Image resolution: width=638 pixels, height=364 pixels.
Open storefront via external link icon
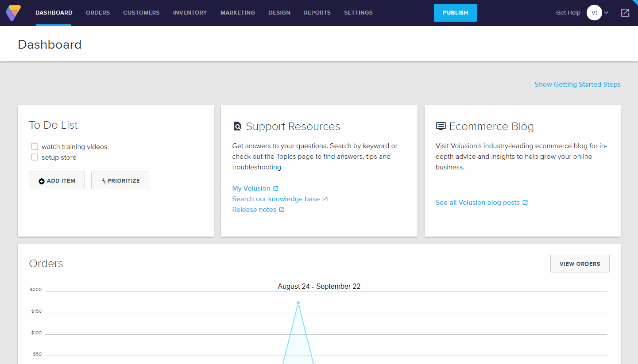pos(625,13)
